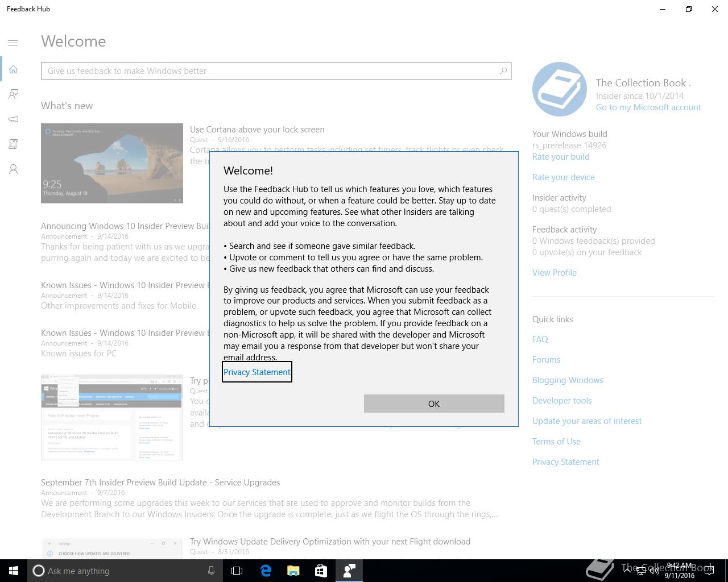Click the volume speaker tray icon

pos(655,571)
